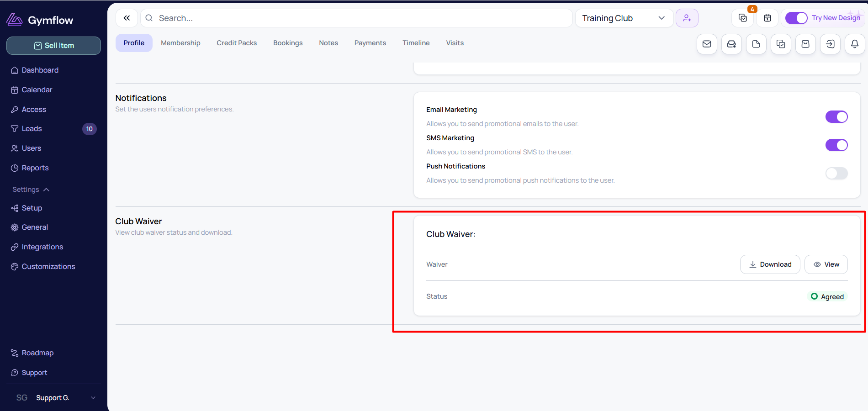Open Calendar from the sidebar icon
The image size is (868, 411).
[15, 90]
